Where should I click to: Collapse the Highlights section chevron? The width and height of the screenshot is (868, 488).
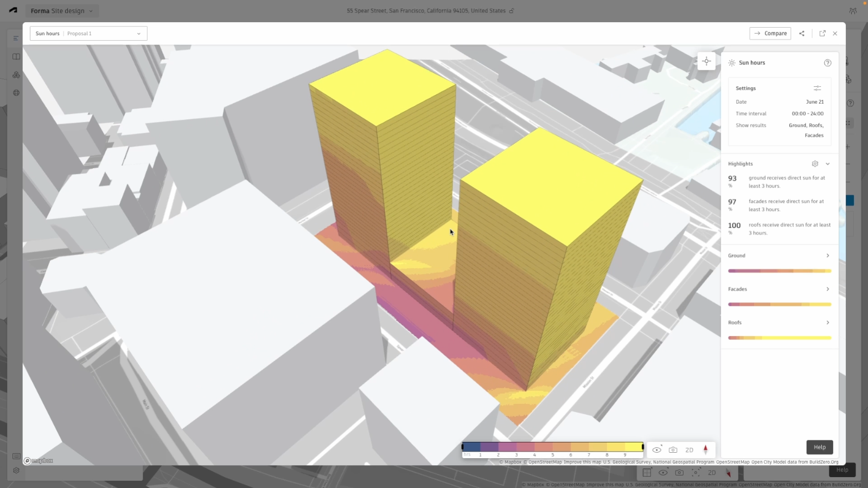827,164
